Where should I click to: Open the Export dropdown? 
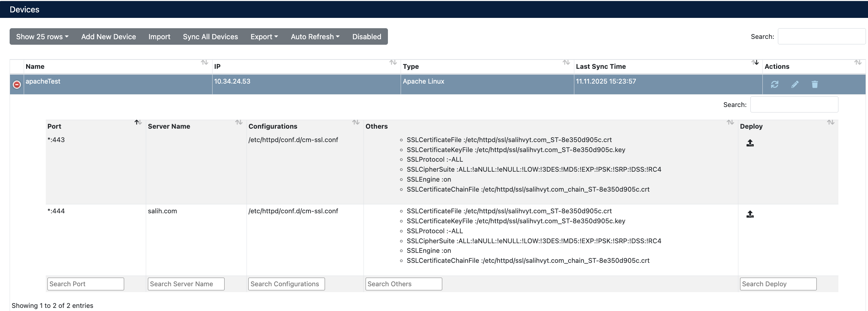pyautogui.click(x=264, y=36)
